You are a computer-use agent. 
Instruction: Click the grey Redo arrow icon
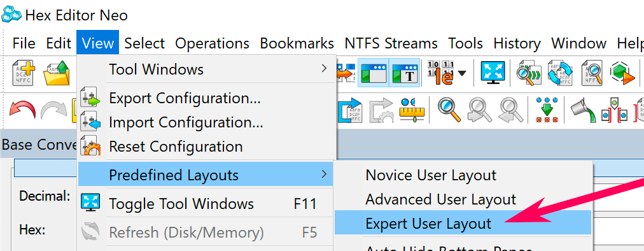click(53, 110)
